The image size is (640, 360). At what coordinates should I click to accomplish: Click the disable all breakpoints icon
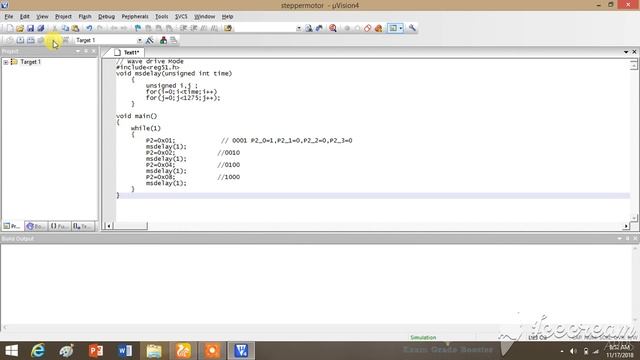pyautogui.click(x=368, y=28)
